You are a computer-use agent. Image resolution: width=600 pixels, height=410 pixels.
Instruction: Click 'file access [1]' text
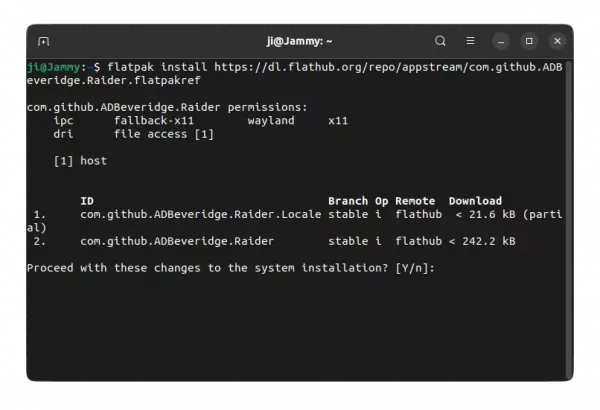(x=164, y=134)
